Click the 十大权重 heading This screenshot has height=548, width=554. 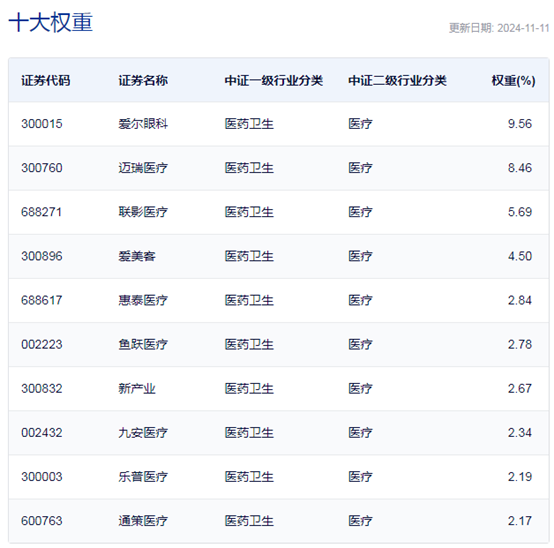(51, 23)
